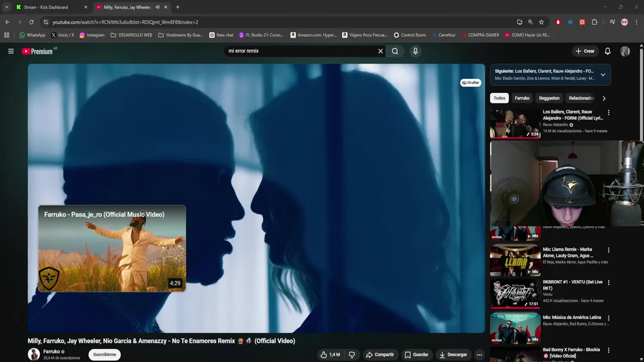Screen dimensions: 644x362
Task: Open more actions three-dot menu below video
Action: coord(479,354)
